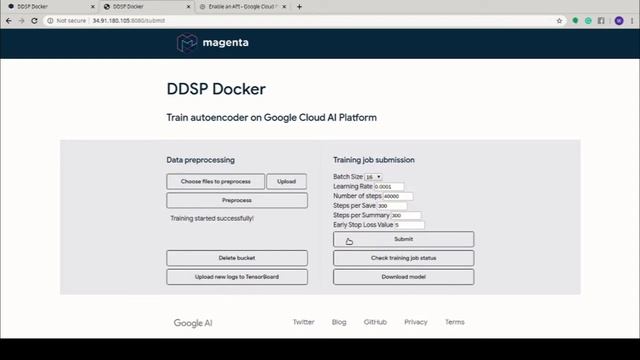
Task: Click the browser back arrow
Action: pos(9,20)
